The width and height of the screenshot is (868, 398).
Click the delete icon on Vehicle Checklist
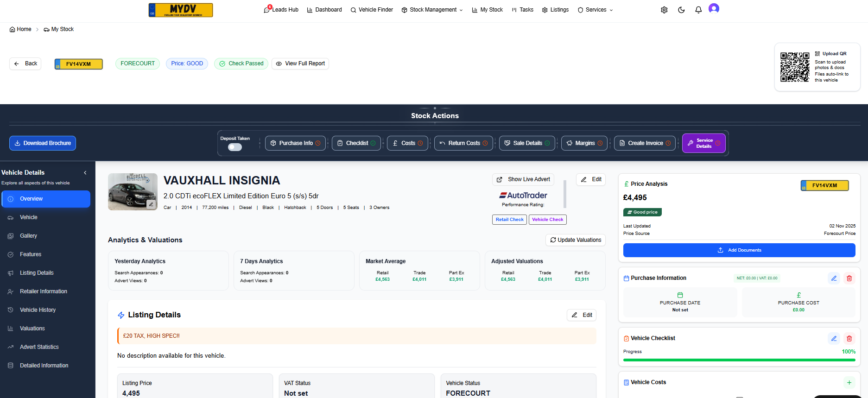point(849,339)
